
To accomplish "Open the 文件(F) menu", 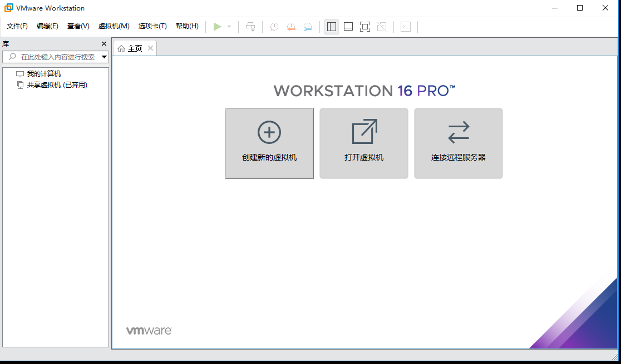I will [17, 26].
